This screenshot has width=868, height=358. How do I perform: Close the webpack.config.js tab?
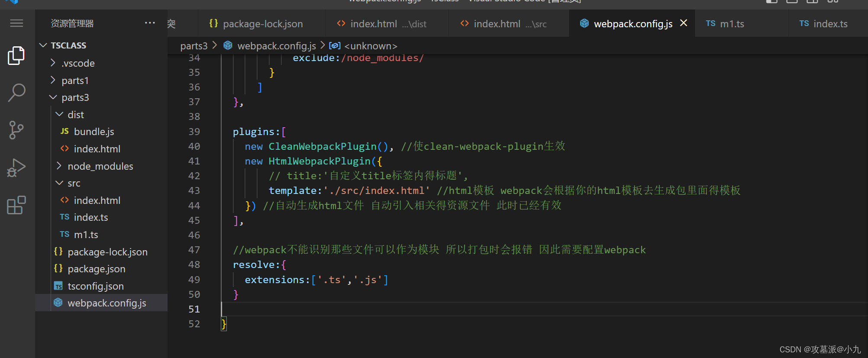tap(684, 23)
